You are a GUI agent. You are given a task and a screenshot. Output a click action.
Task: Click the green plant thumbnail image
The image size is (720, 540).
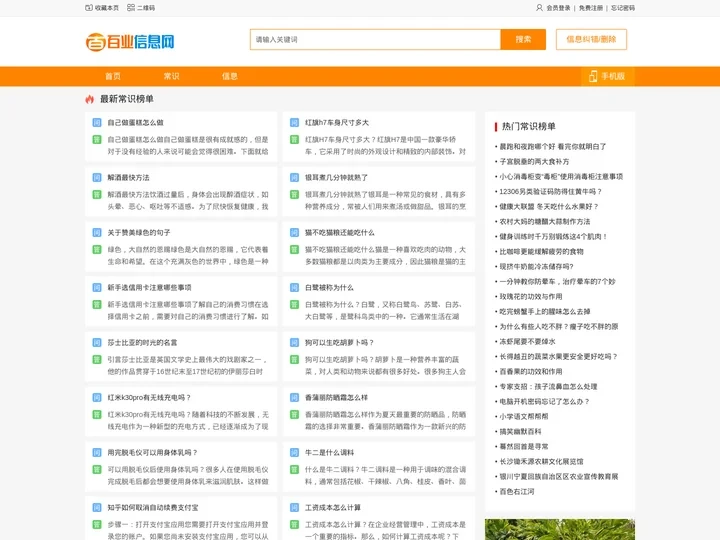pyautogui.click(x=560, y=529)
